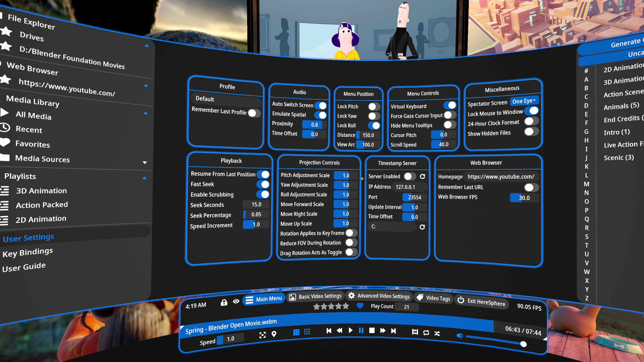Edit the Play Count field

(x=407, y=307)
